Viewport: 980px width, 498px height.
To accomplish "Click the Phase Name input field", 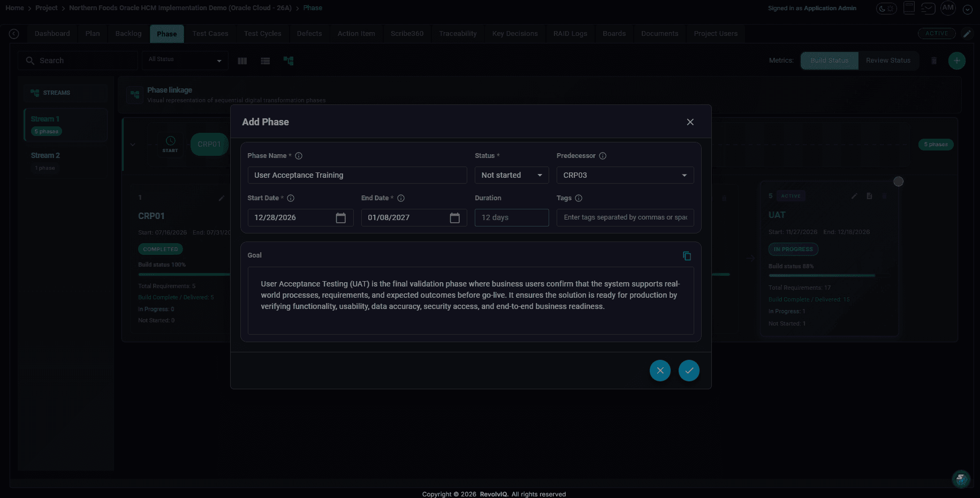I will pyautogui.click(x=357, y=175).
